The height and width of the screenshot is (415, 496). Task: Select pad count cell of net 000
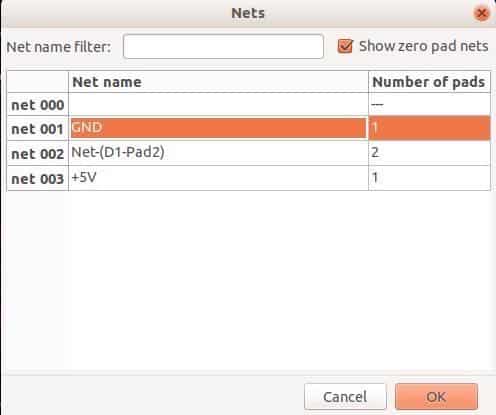click(x=429, y=105)
